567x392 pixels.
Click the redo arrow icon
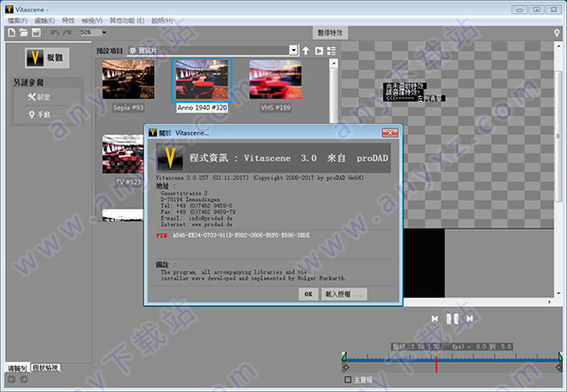67,33
